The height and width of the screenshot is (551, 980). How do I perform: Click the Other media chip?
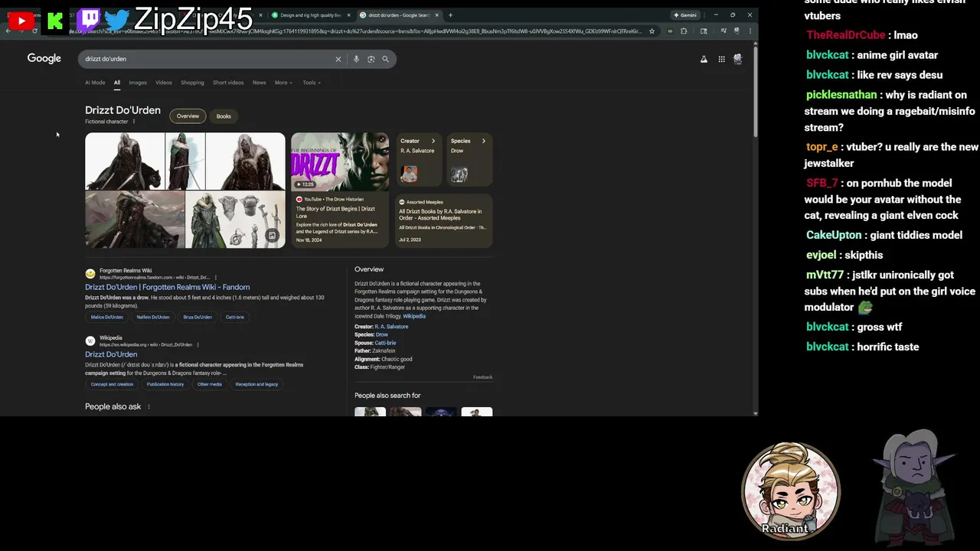tap(210, 384)
